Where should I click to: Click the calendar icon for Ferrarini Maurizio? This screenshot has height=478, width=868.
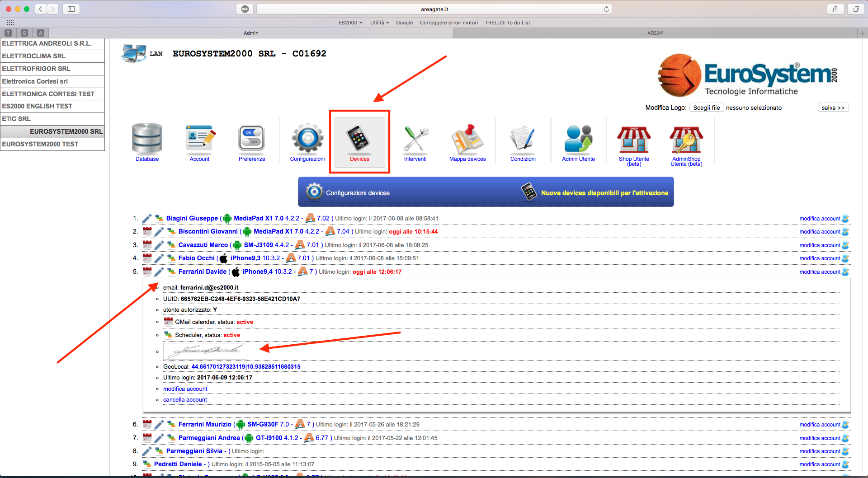[147, 424]
